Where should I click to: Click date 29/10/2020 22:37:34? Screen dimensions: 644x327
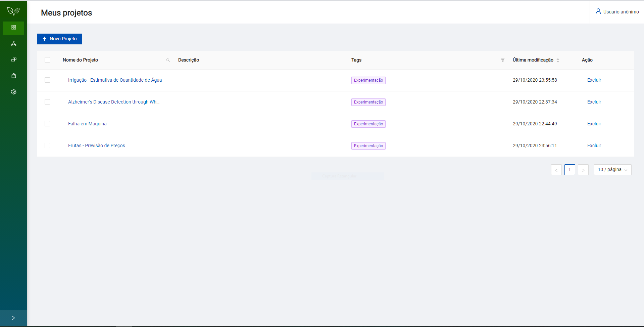coord(535,102)
